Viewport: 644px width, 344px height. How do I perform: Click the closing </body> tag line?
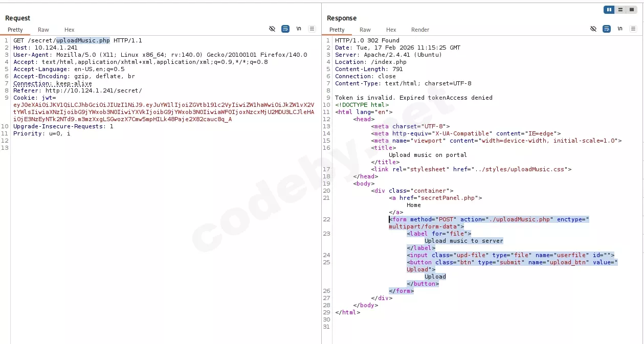366,305
